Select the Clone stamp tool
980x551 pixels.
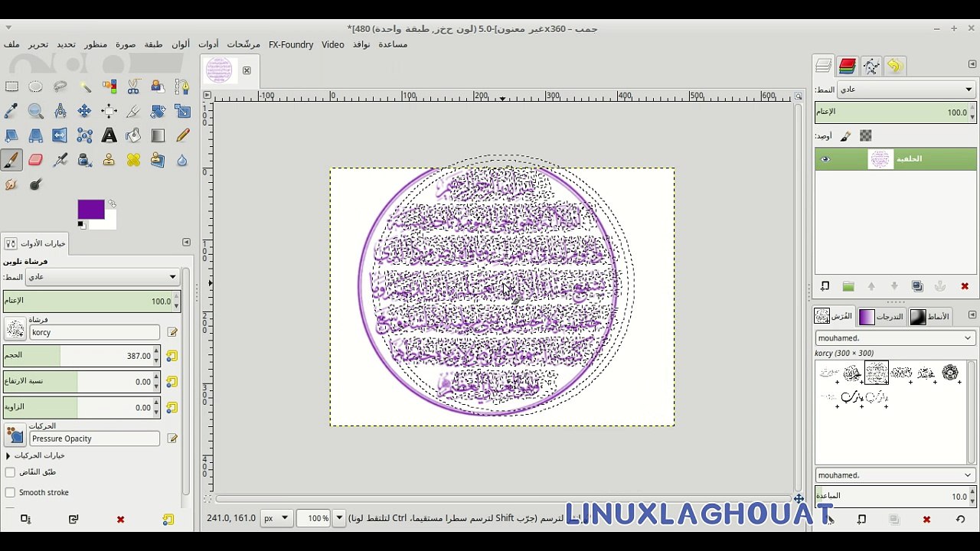point(109,160)
